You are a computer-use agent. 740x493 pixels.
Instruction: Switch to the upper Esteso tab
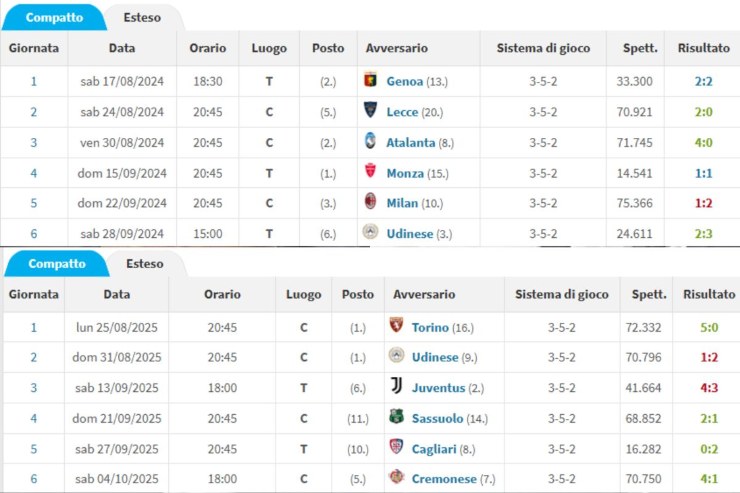[142, 17]
